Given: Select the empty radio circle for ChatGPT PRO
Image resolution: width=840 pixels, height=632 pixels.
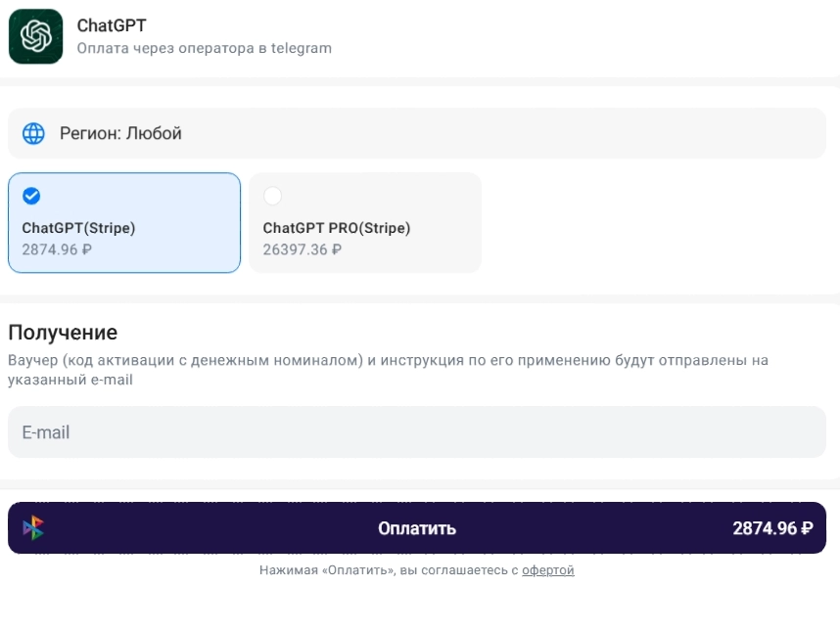Looking at the screenshot, I should pyautogui.click(x=272, y=196).
